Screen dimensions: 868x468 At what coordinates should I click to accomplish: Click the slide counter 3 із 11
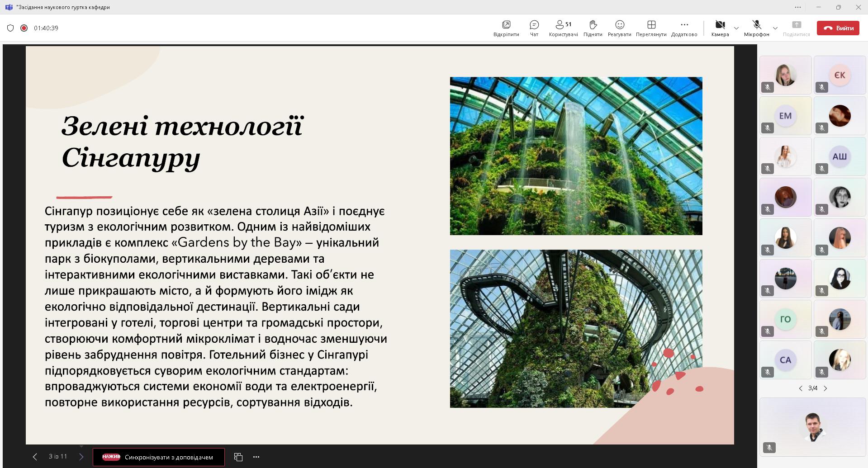click(x=58, y=457)
